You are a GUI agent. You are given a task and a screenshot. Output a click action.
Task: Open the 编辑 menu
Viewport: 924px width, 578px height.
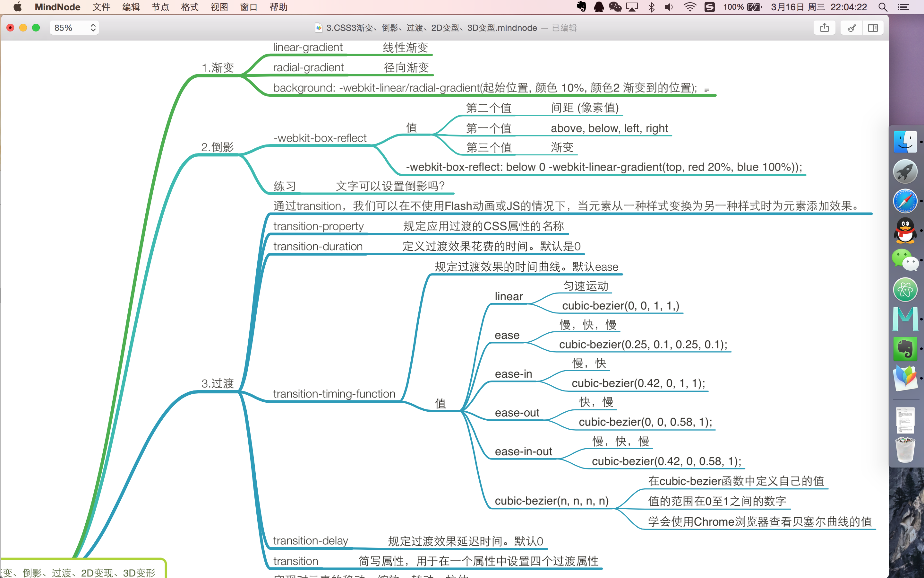coord(131,7)
